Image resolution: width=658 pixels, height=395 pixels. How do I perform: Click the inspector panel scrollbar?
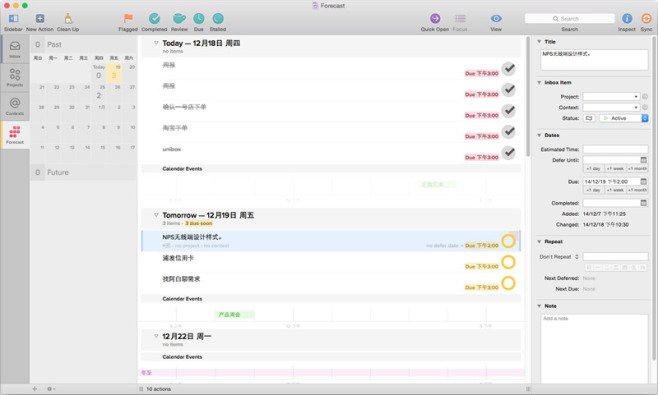tap(654, 198)
